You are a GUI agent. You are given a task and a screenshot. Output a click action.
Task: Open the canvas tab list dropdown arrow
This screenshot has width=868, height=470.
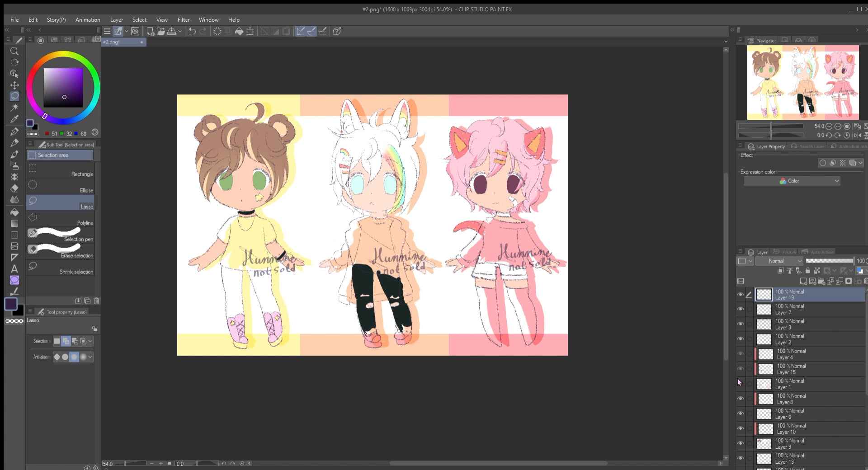[726, 42]
